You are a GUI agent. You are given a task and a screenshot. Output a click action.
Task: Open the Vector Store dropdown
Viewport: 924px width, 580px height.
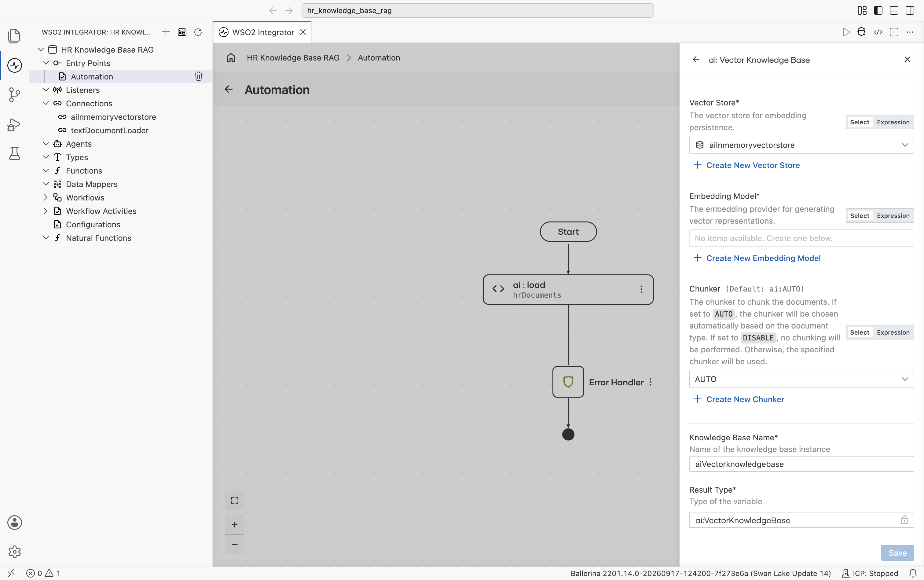point(802,145)
